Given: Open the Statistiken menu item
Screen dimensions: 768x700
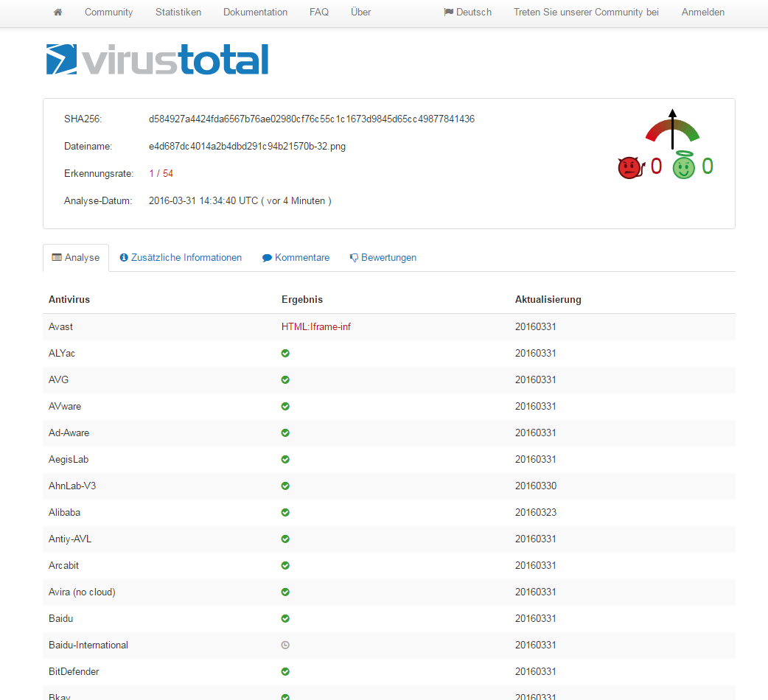Looking at the screenshot, I should click(x=178, y=13).
